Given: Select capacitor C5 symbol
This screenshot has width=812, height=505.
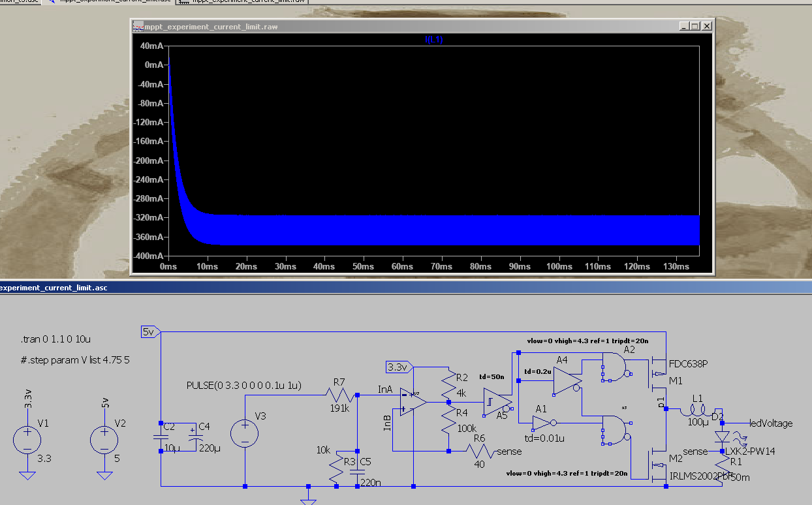Looking at the screenshot, I should tap(357, 470).
